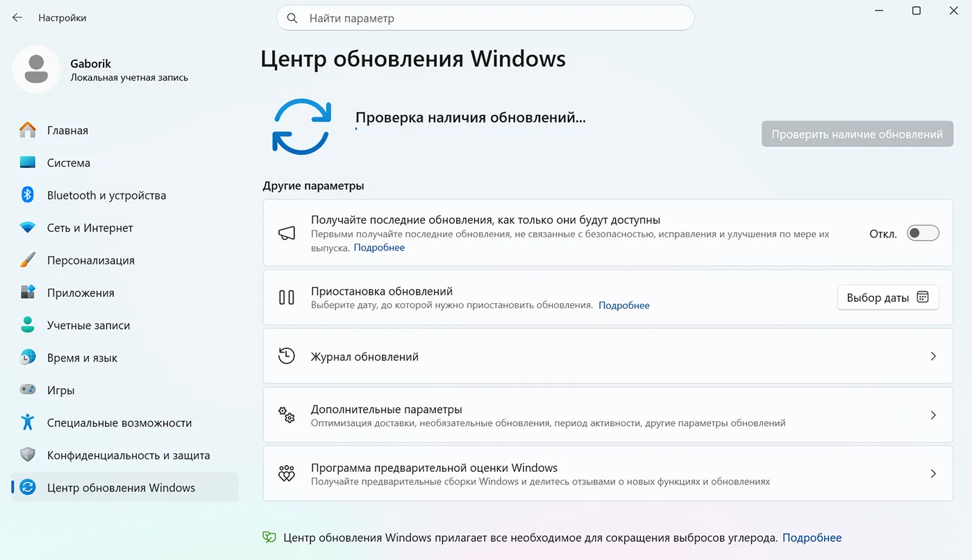Click the gears icon for Дополнительные параметры
The height and width of the screenshot is (560, 972).
click(x=287, y=415)
